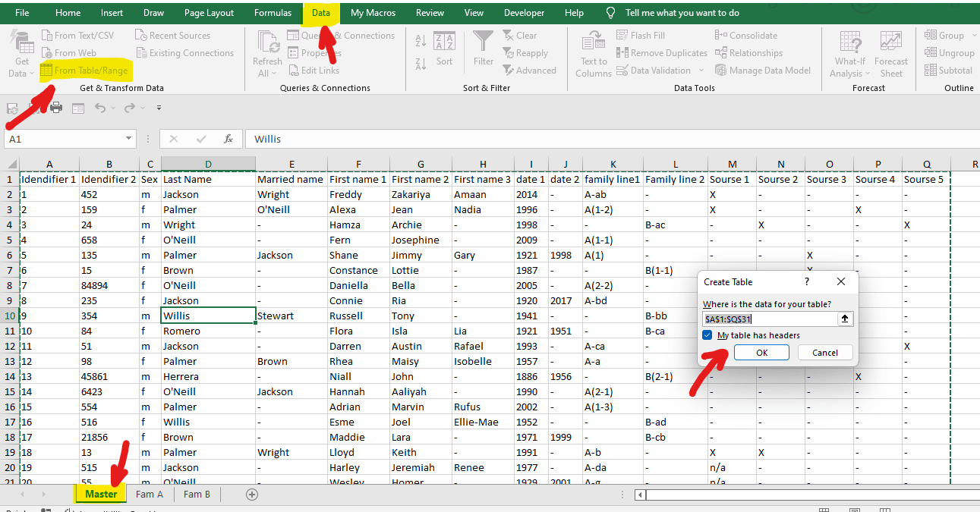Switch to the Insert tab
The image size is (980, 512).
[112, 13]
